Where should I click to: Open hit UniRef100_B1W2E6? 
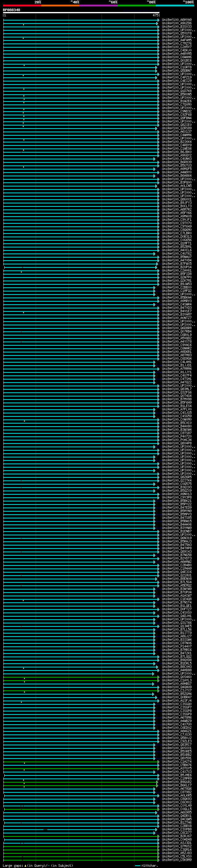[x=177, y=101]
